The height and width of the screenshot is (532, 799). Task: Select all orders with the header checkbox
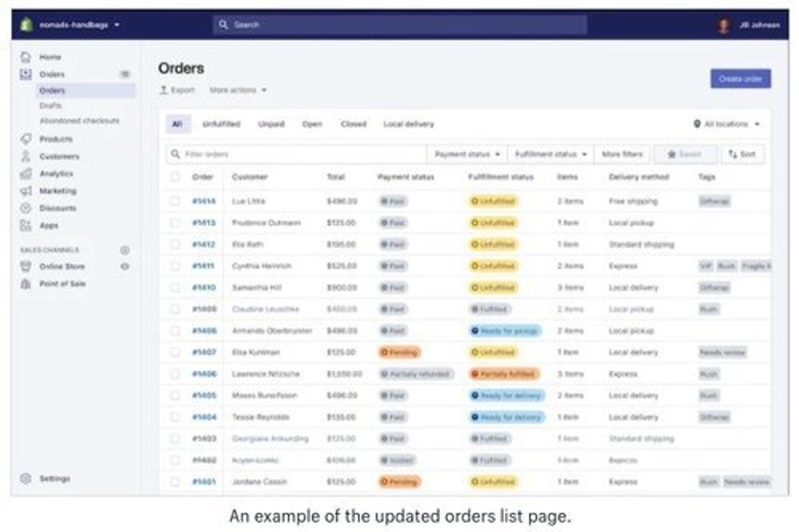click(x=175, y=177)
